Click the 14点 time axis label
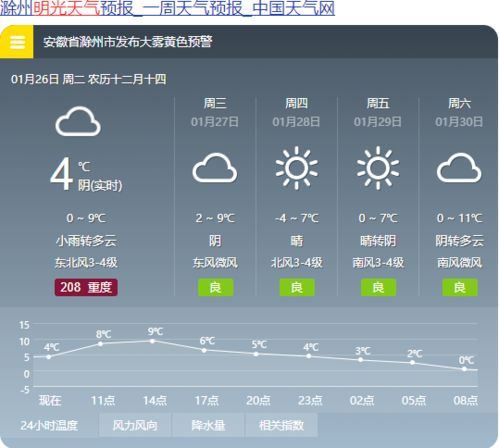Screen dimensions: 499x448 pyautogui.click(x=155, y=400)
